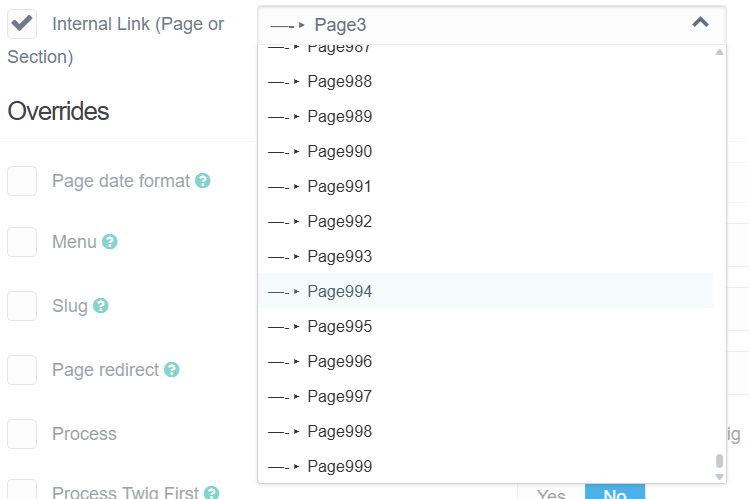
Task: Uncheck the Internal Link checkbox
Action: (22, 23)
